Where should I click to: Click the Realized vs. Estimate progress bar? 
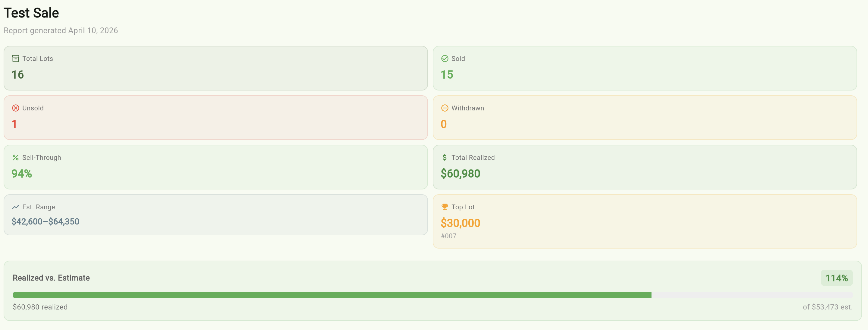click(x=433, y=295)
